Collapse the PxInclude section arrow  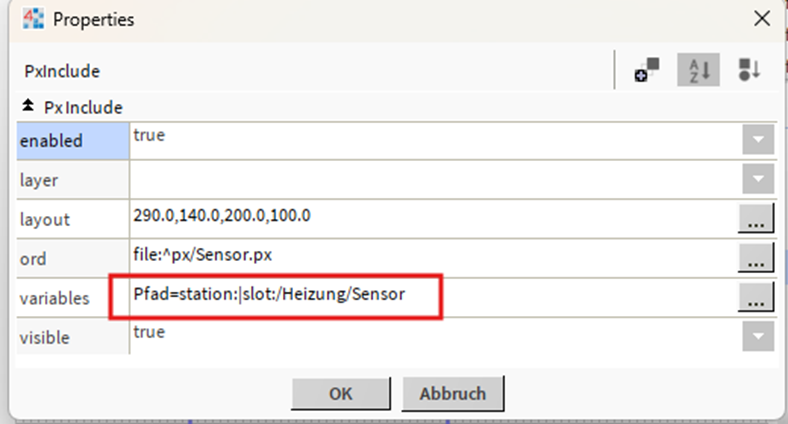click(x=28, y=106)
